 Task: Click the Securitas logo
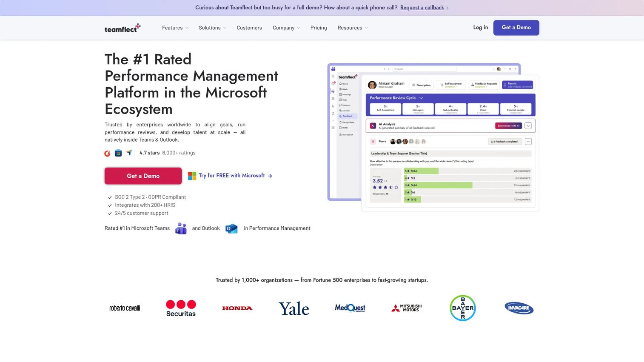click(x=181, y=308)
